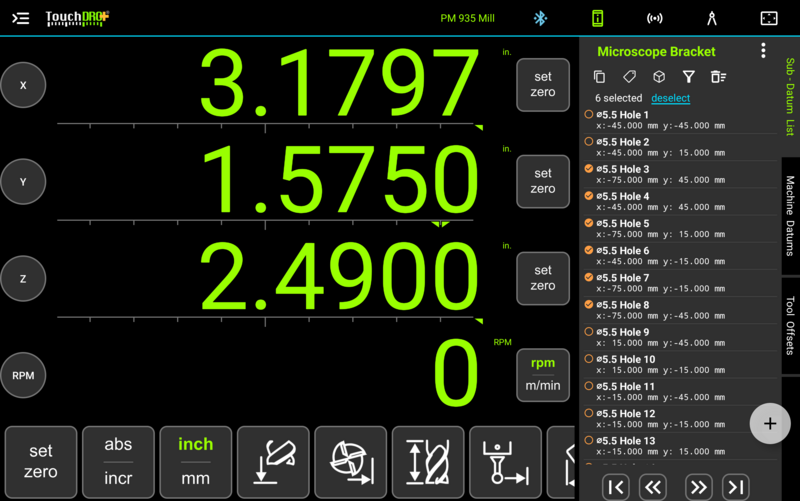Tap the Z readout 2.4900
This screenshot has width=800, height=501.
pyautogui.click(x=339, y=276)
